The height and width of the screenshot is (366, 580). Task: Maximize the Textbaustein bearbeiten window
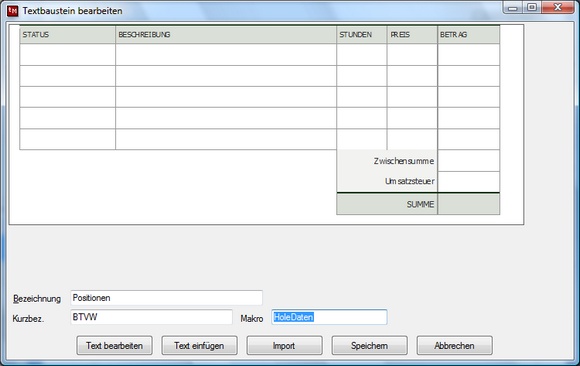pyautogui.click(x=532, y=8)
